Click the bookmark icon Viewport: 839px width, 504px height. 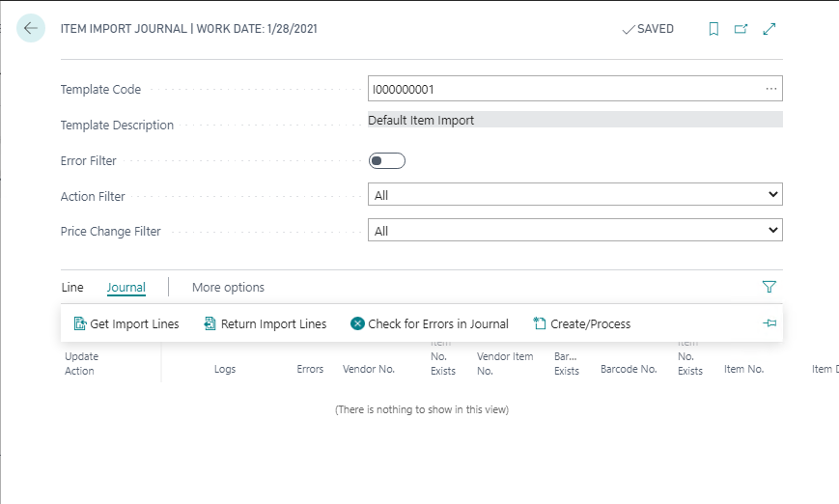tap(713, 29)
